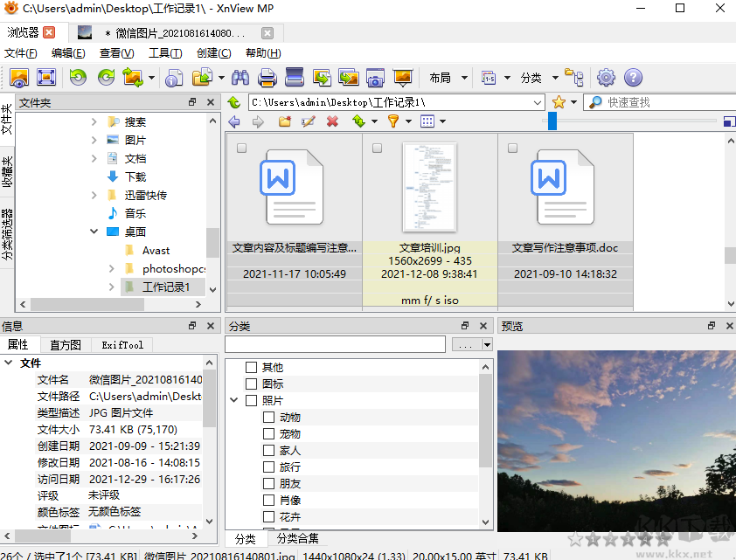This screenshot has width=736, height=560.
Task: Collapse the 桌面 folder in the tree
Action: [94, 232]
